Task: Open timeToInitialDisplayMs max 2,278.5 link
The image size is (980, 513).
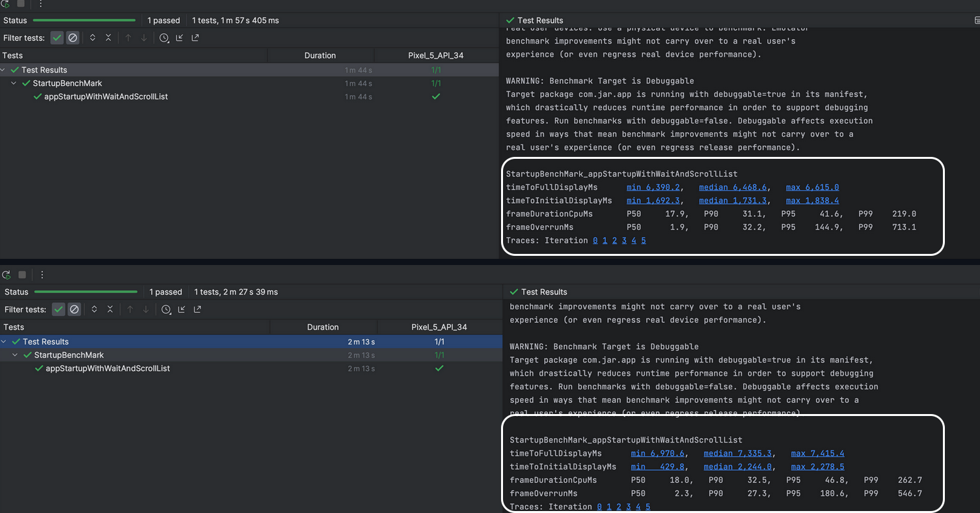Action: pyautogui.click(x=817, y=466)
